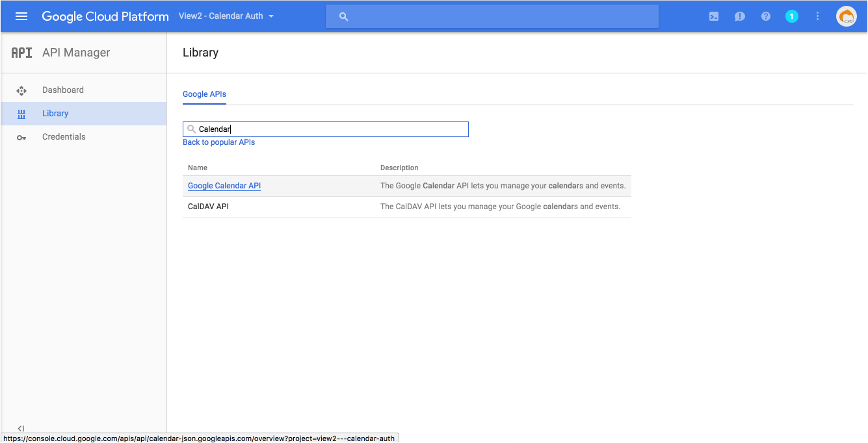Click the CalDAV API description text
Viewport: 868px width, 443px height.
500,207
